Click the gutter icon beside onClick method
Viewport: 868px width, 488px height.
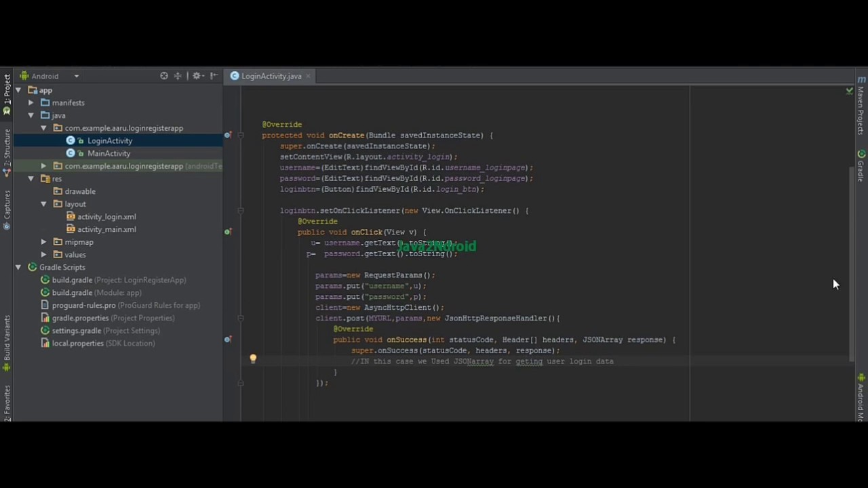point(228,232)
